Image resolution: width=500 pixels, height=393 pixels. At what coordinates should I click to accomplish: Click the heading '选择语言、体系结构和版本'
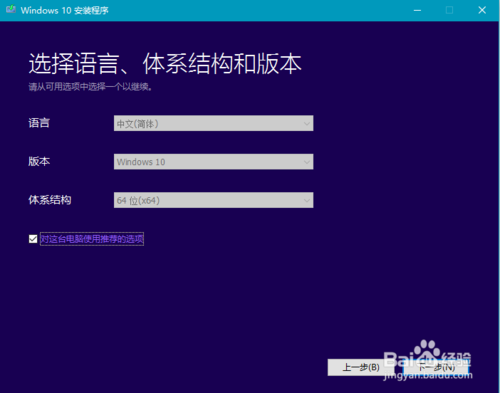pyautogui.click(x=165, y=63)
